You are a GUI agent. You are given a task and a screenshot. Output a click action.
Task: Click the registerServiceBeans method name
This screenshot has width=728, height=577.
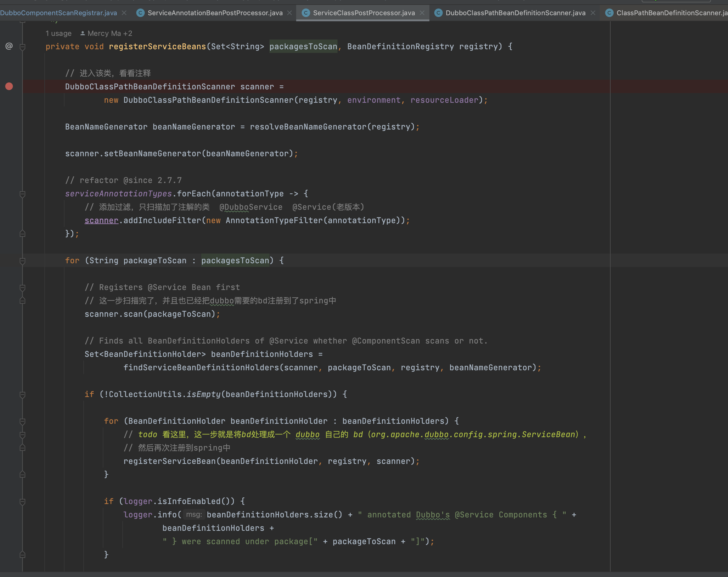tap(157, 47)
